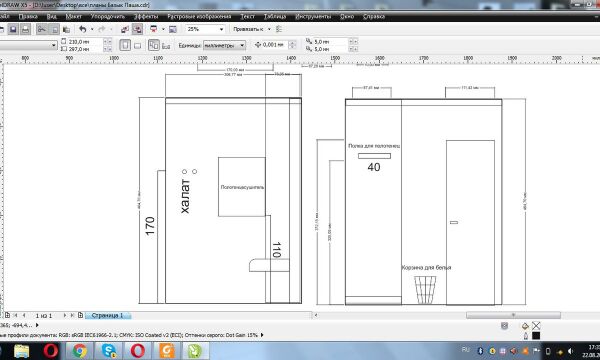
Task: Apply page layout to current page only
Action: pos(166,46)
